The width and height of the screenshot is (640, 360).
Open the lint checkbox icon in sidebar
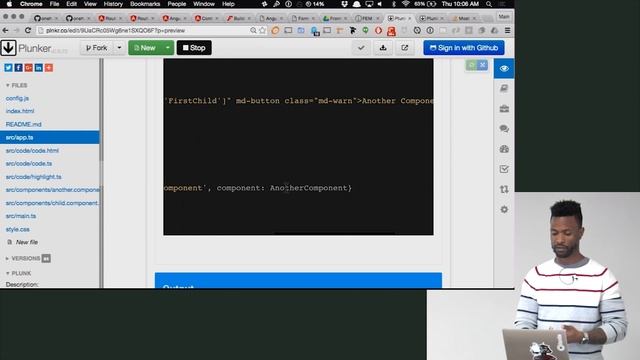(x=504, y=169)
